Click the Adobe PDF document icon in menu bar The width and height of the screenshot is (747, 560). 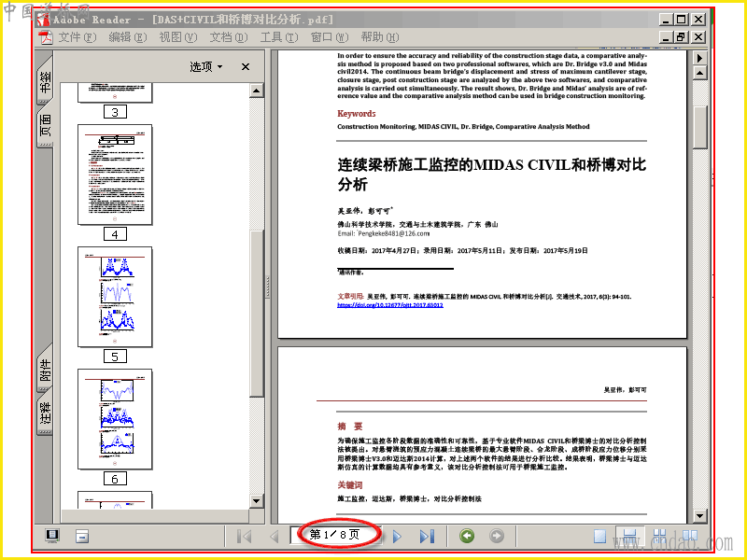click(x=46, y=37)
